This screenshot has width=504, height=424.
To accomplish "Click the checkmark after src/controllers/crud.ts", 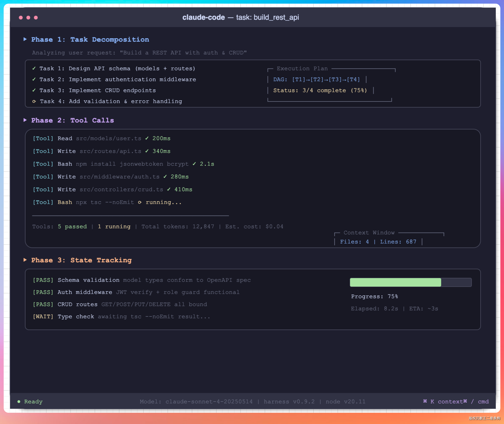I will (x=169, y=189).
